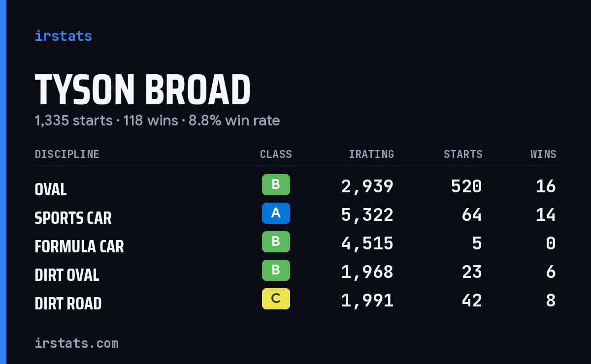Sort by the DISCIPLINE column header

67,154
